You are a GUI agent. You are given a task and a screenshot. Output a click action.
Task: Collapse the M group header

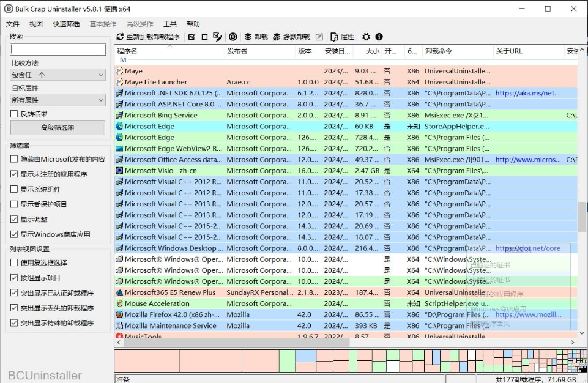[123, 60]
